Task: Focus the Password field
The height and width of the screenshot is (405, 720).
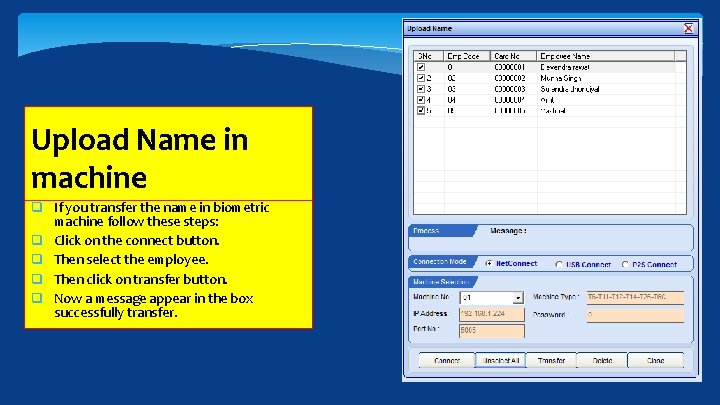Action: coord(635,315)
